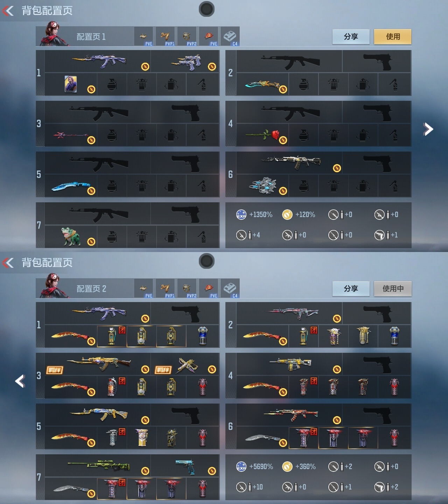The image size is (448, 504).
Task: Select character card in page 1 bag 1
Action: (71, 84)
